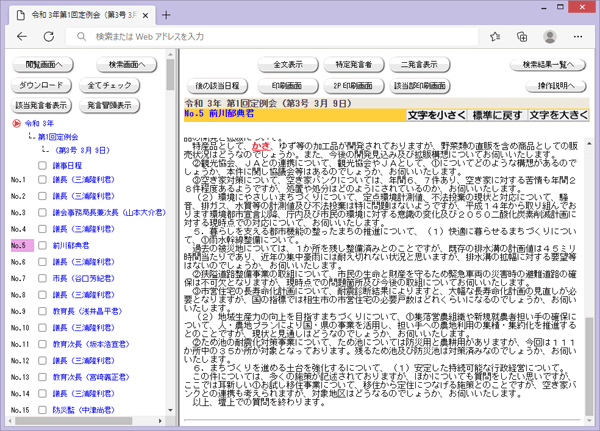This screenshot has width=600, height=431.
Task: Focus the web address input field
Action: (x=272, y=37)
